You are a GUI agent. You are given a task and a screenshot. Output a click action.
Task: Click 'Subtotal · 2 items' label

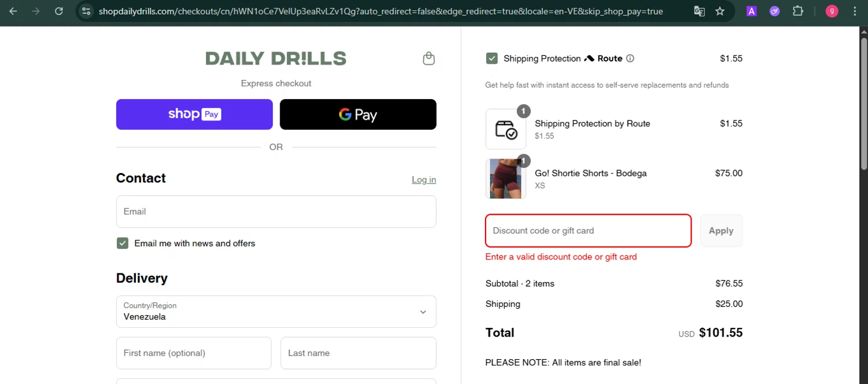(x=520, y=284)
